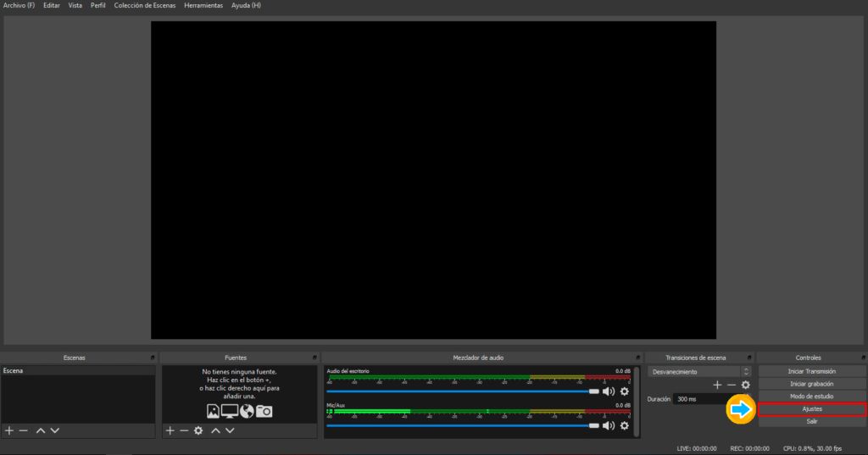Add a new source in the Fuentes panel

[x=170, y=430]
